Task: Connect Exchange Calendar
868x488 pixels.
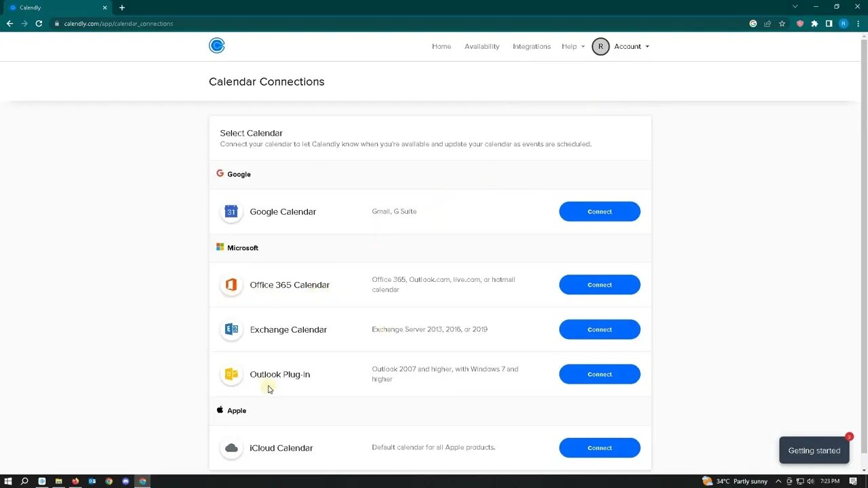Action: (x=599, y=329)
